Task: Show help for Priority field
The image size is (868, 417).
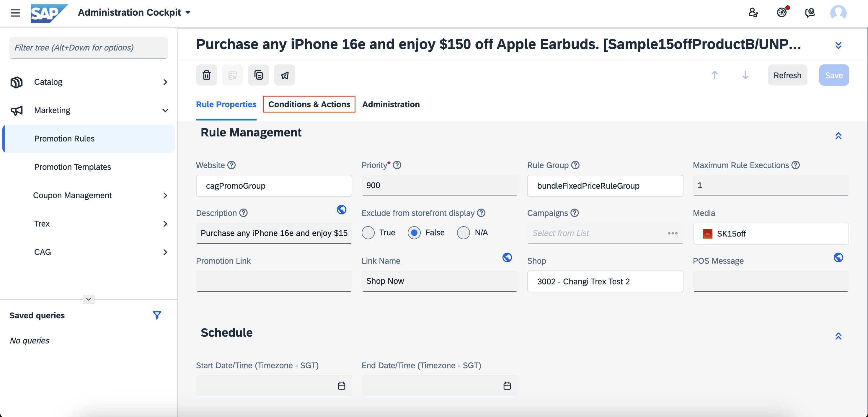Action: point(397,165)
